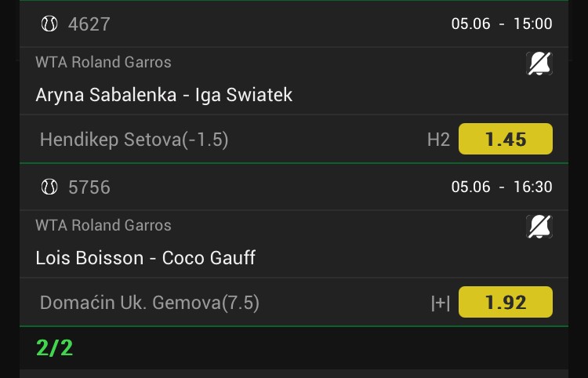Screen dimensions: 588x378
Task: Click the H2 selection label
Action: tap(438, 140)
